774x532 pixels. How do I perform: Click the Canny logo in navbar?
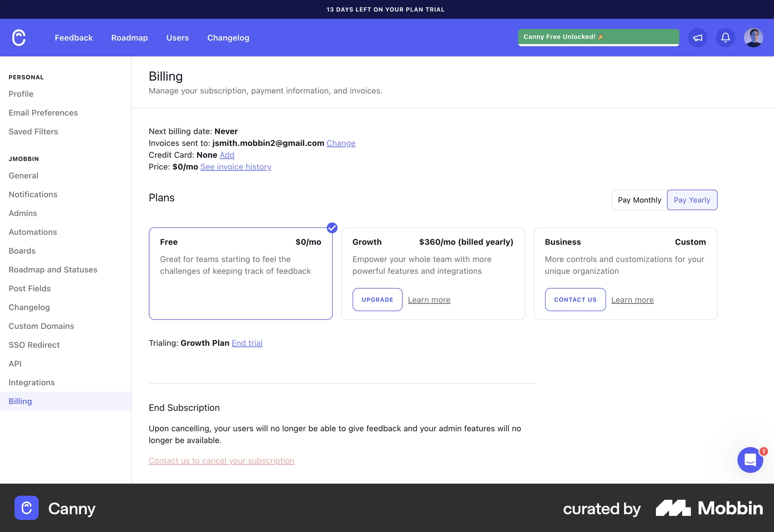[x=19, y=37]
